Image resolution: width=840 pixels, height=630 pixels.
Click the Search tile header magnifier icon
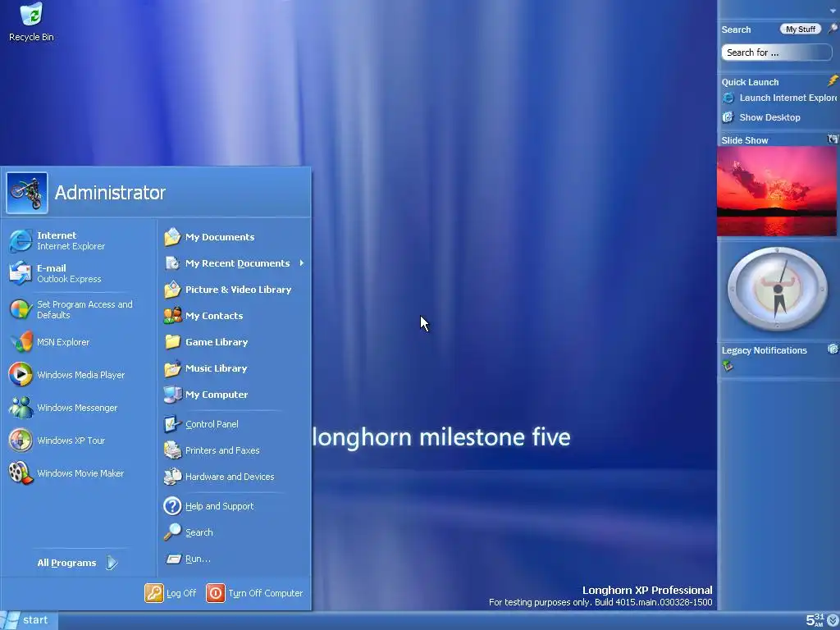click(x=833, y=29)
